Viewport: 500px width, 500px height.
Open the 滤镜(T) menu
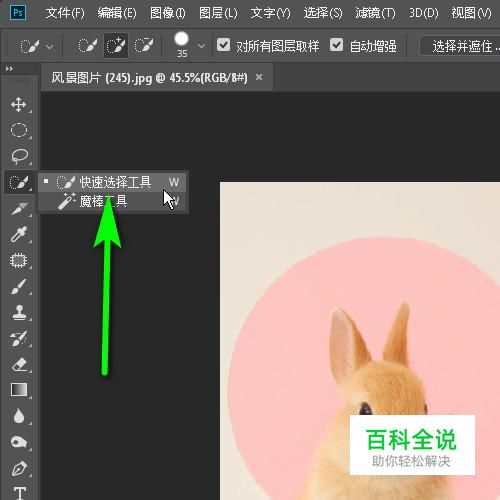pos(375,13)
